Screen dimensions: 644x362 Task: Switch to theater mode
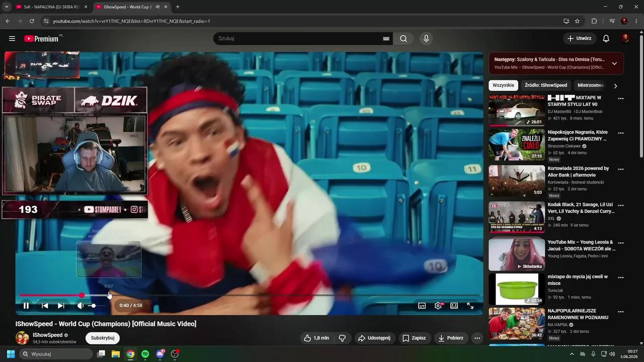point(454,306)
